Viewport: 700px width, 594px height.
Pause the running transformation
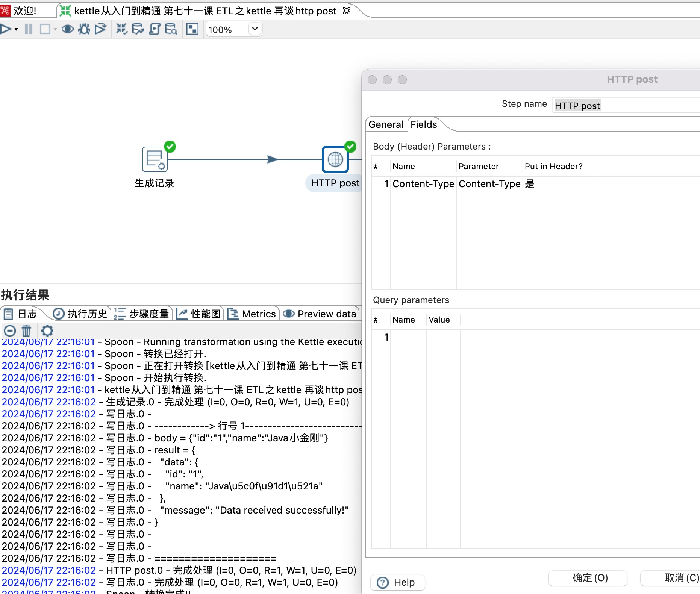[x=29, y=29]
